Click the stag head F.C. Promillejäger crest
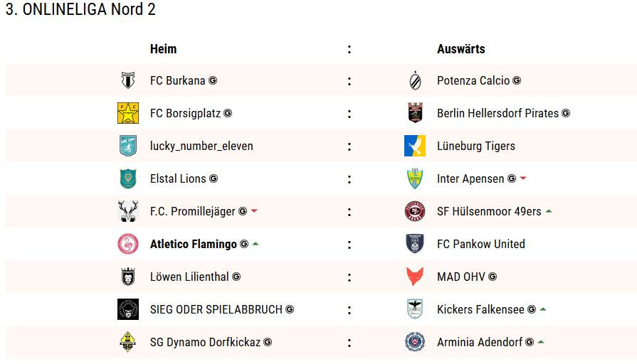This screenshot has width=637, height=364. click(128, 211)
